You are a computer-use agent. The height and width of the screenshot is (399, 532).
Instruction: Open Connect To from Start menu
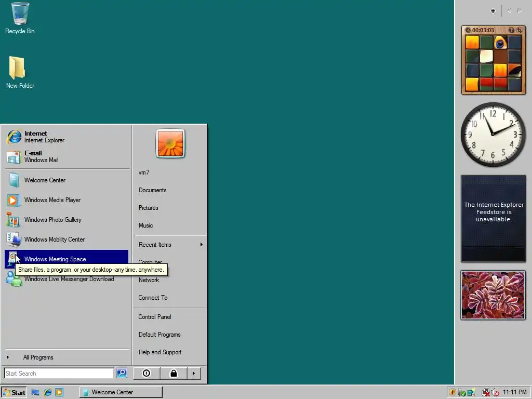(170, 298)
